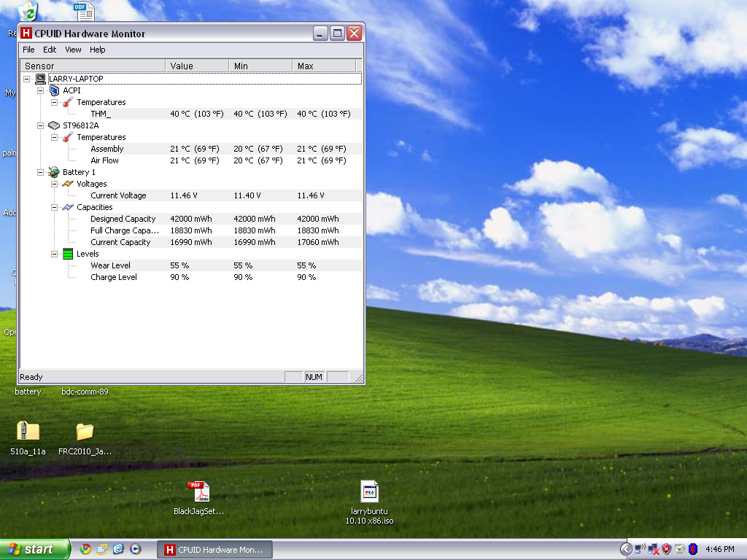Screen dimensions: 747x560
Task: Click the green Levels icon
Action: click(68, 254)
